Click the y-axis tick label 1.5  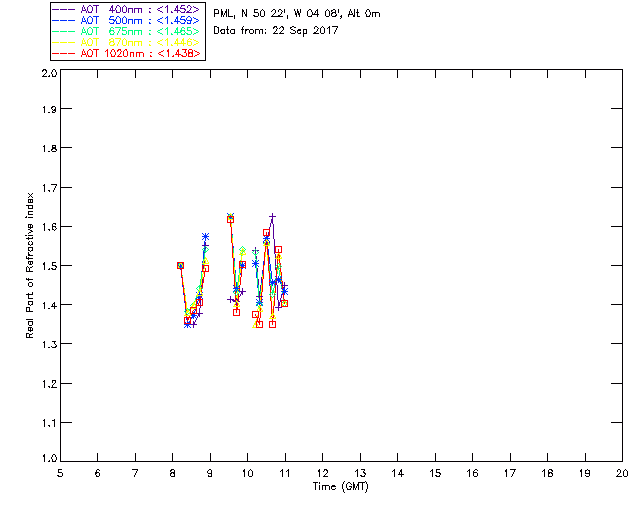(x=49, y=266)
